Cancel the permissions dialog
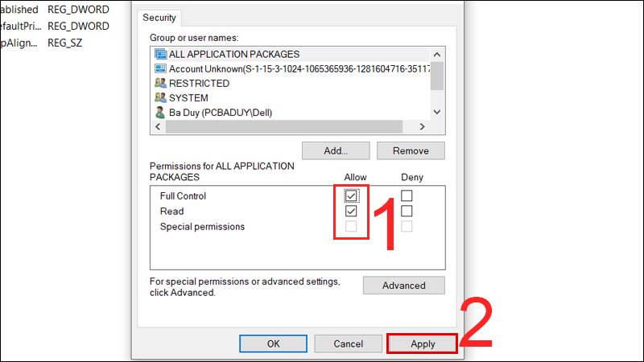This screenshot has height=362, width=644. coord(349,343)
